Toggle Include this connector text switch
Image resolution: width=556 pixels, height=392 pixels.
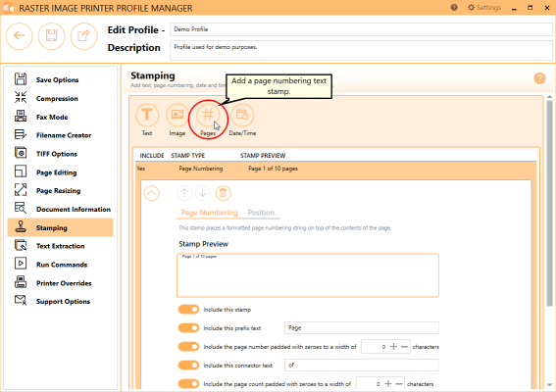[188, 366]
